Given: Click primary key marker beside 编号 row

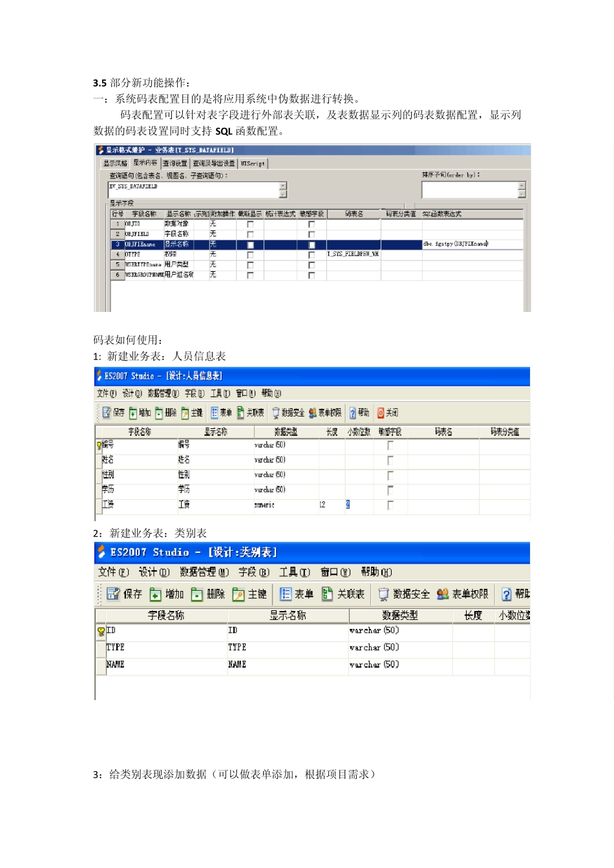Looking at the screenshot, I should click(99, 445).
